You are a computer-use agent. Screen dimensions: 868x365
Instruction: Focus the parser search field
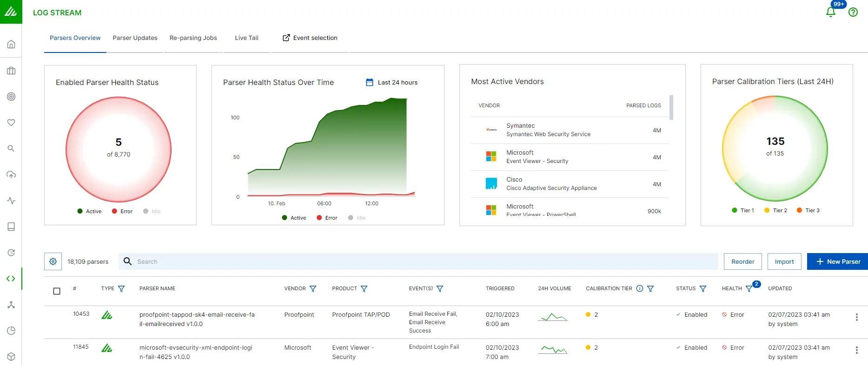(418, 261)
